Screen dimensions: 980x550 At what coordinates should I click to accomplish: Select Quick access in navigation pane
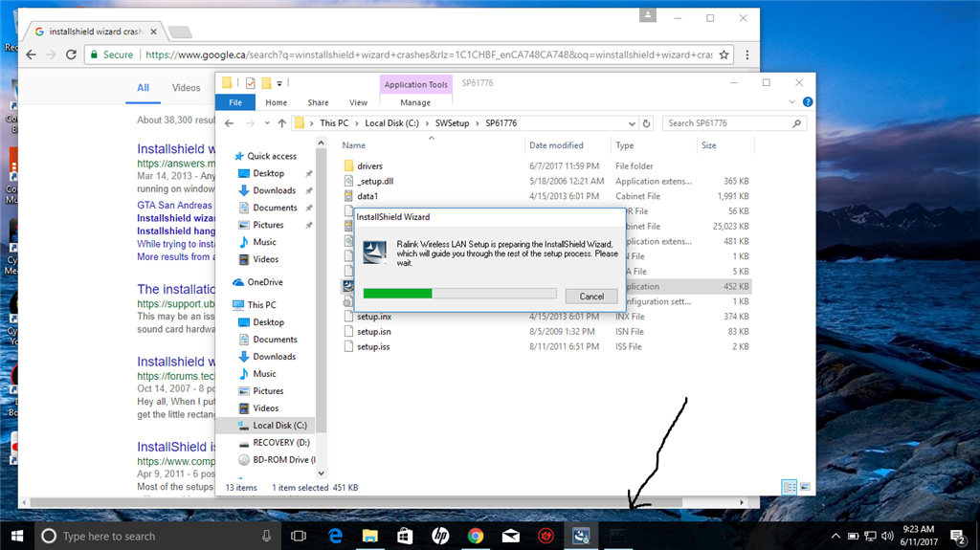pyautogui.click(x=271, y=156)
